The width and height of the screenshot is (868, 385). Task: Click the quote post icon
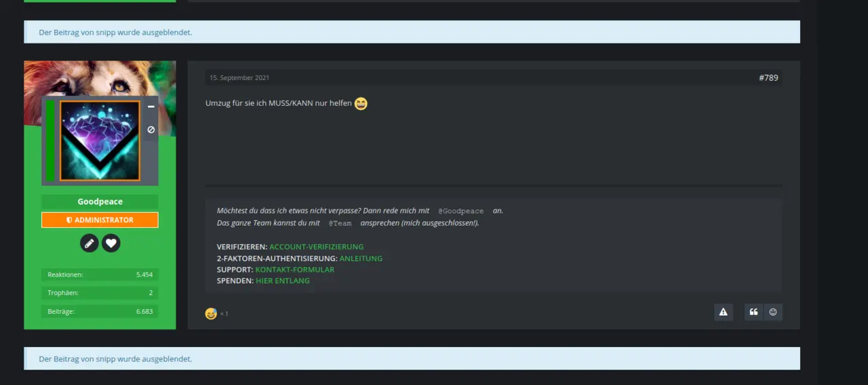pos(753,312)
